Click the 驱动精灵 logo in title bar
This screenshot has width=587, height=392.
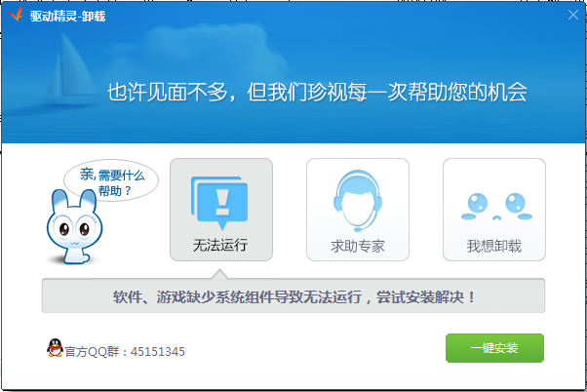point(16,15)
